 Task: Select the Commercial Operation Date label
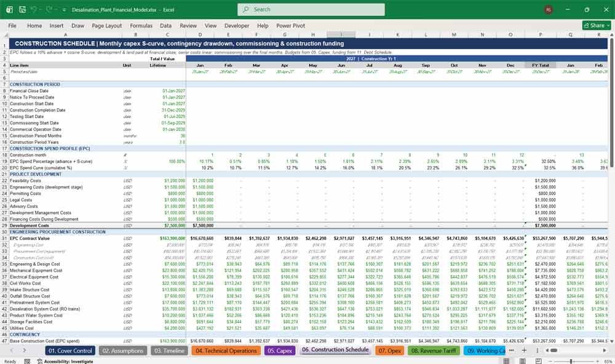35,130
